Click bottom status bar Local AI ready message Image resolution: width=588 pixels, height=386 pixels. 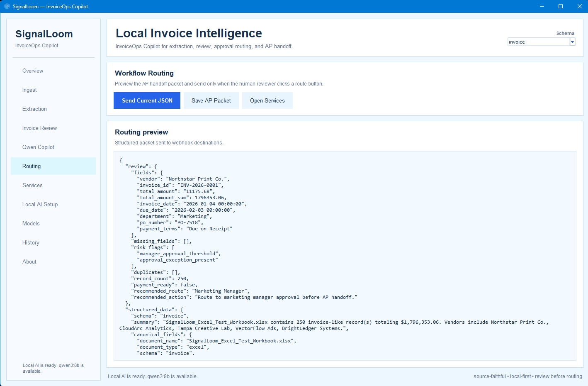tap(153, 376)
